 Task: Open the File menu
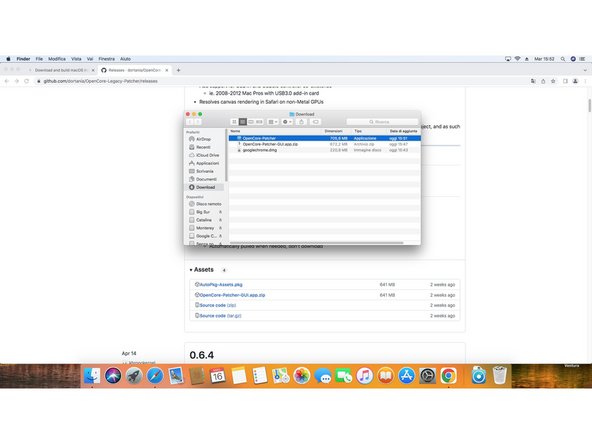tap(39, 59)
